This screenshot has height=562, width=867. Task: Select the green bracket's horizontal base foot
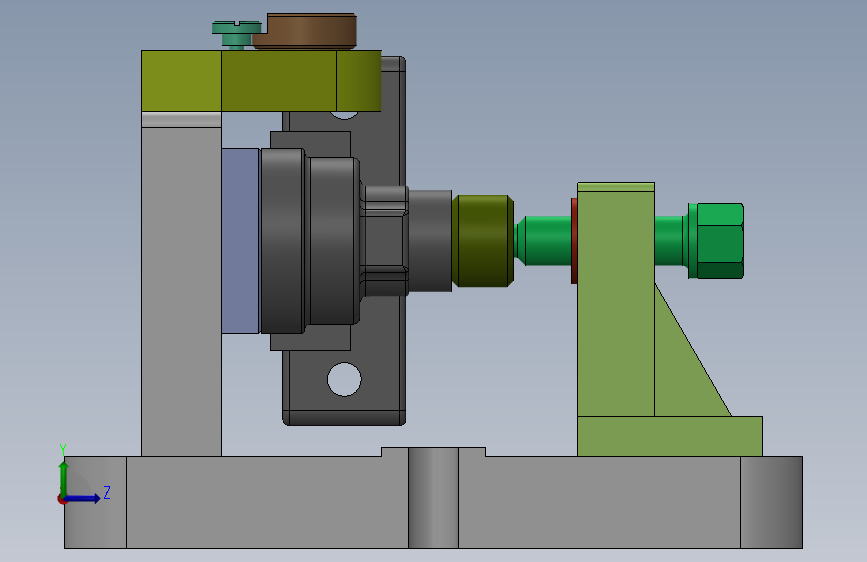click(670, 436)
